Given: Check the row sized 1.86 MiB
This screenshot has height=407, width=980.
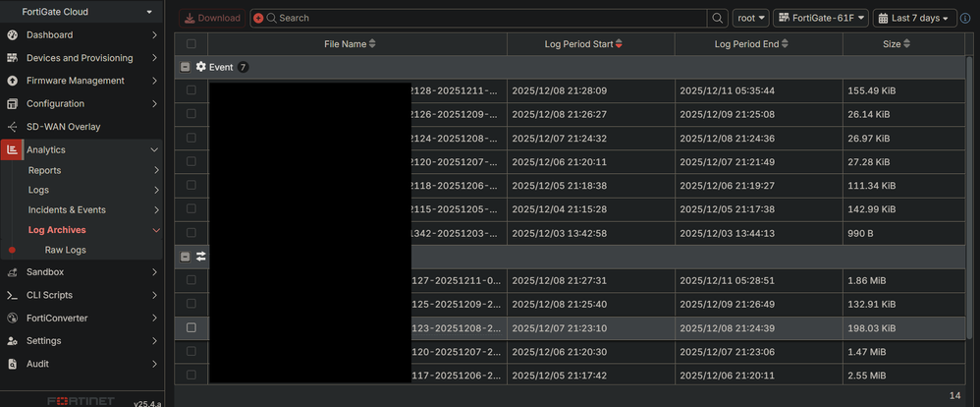Looking at the screenshot, I should [191, 280].
